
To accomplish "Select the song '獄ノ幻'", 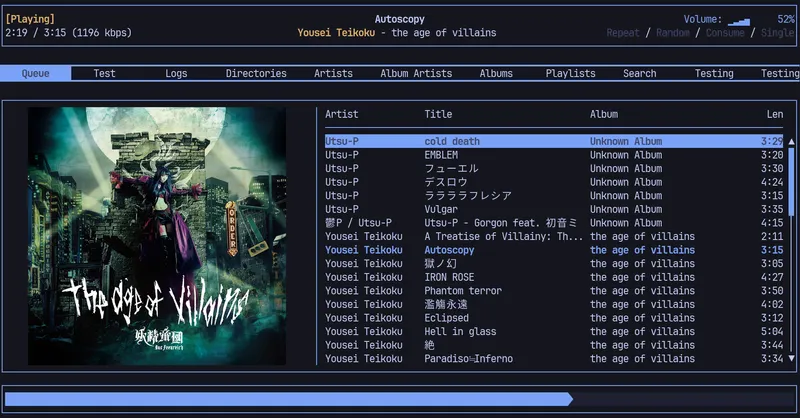I will (554, 263).
